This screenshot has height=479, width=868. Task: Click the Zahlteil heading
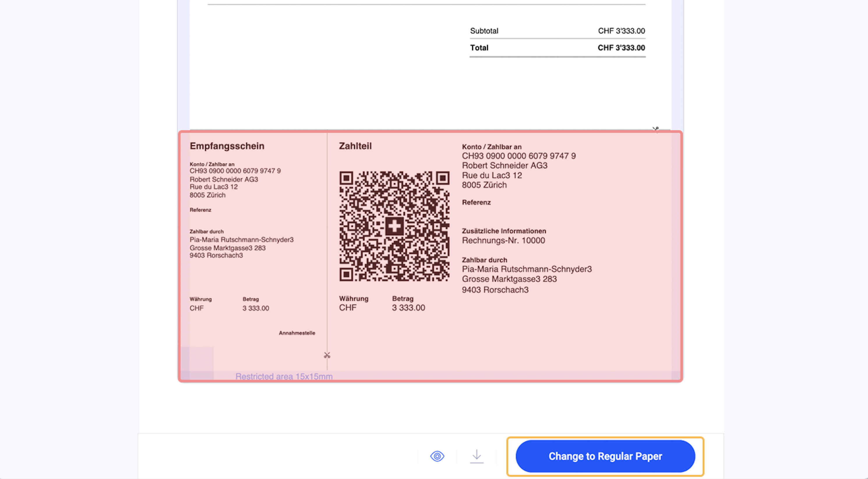click(355, 146)
